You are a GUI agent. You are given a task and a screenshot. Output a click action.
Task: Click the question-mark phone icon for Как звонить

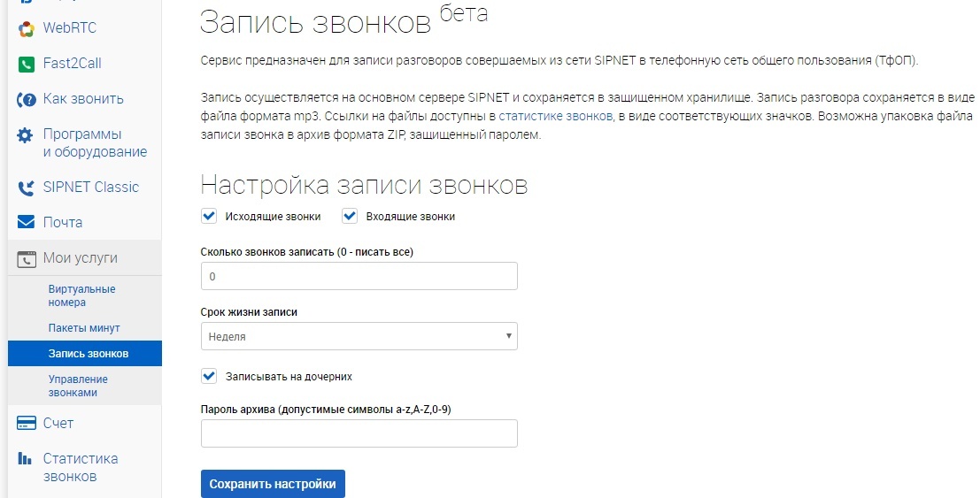pyautogui.click(x=27, y=99)
